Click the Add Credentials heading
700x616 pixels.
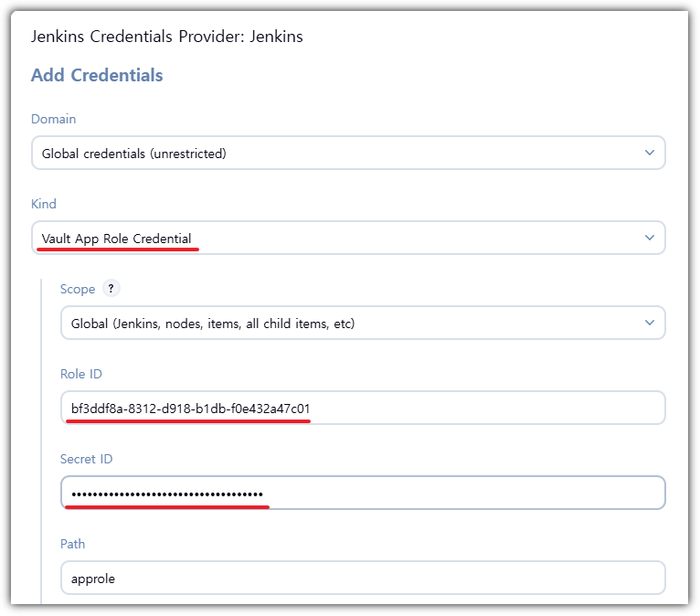[x=97, y=75]
